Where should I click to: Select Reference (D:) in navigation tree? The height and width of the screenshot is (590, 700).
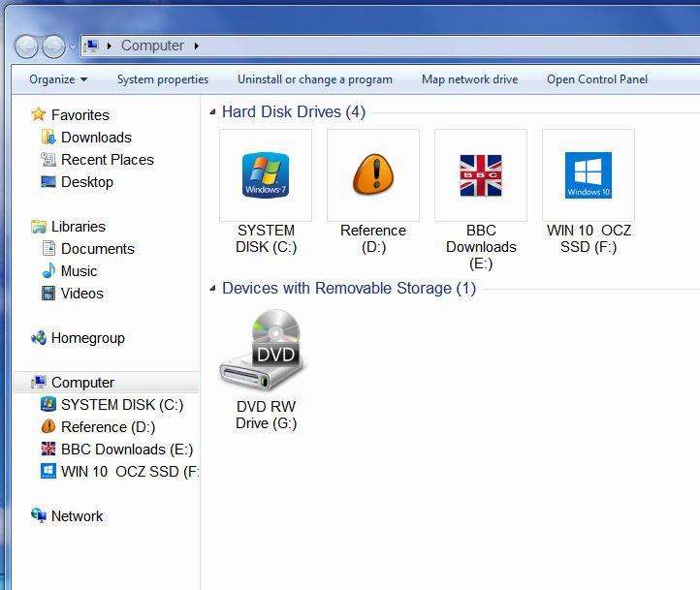108,427
